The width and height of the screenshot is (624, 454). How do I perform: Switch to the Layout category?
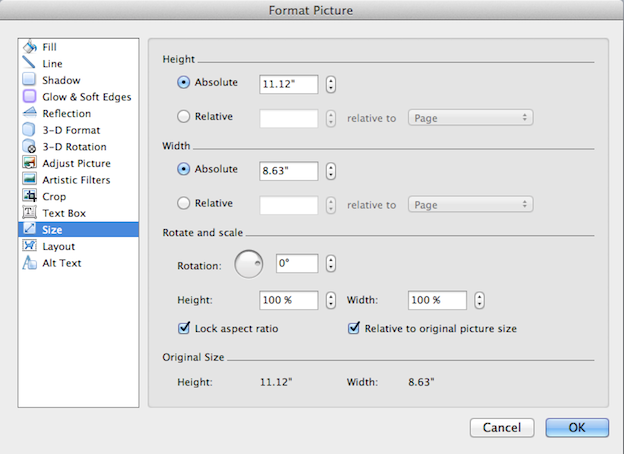(x=58, y=246)
